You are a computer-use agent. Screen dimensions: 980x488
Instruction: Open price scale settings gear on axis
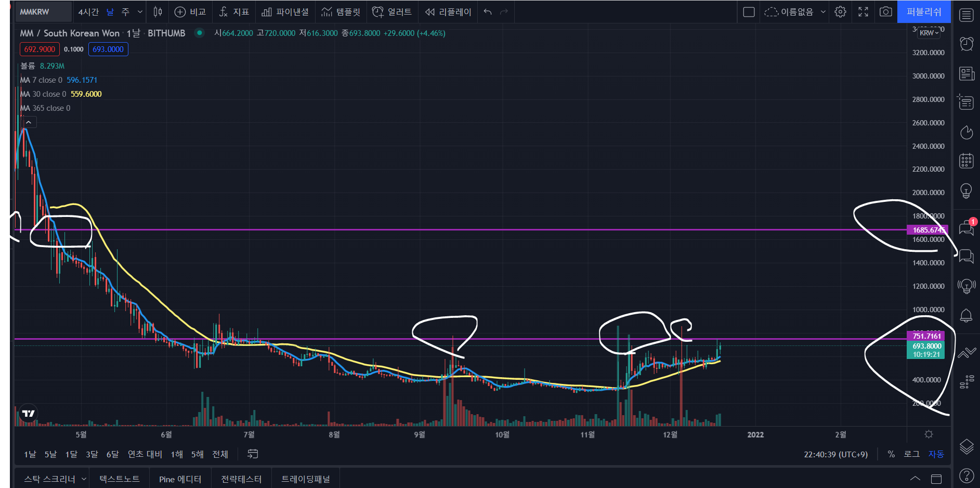929,434
